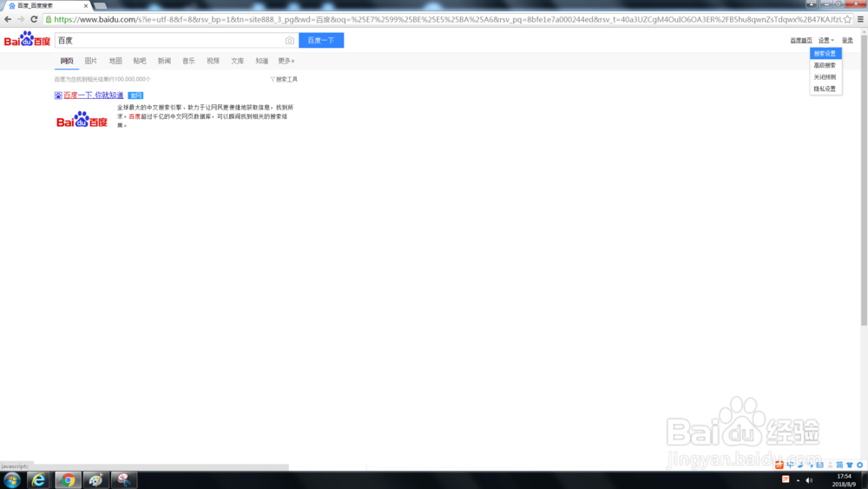
Task: Open the IME settings gear icon
Action: 859,465
